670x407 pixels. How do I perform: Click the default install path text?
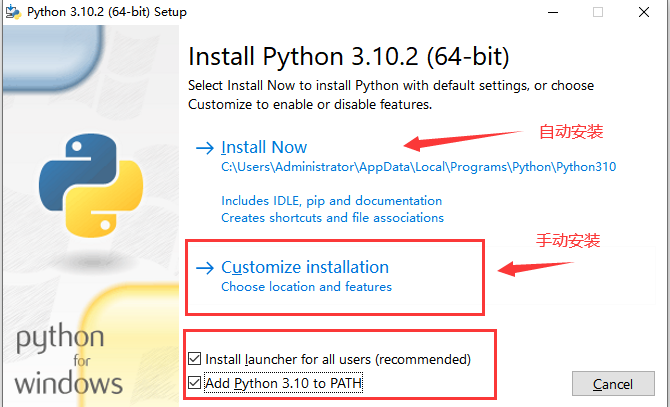click(x=419, y=167)
